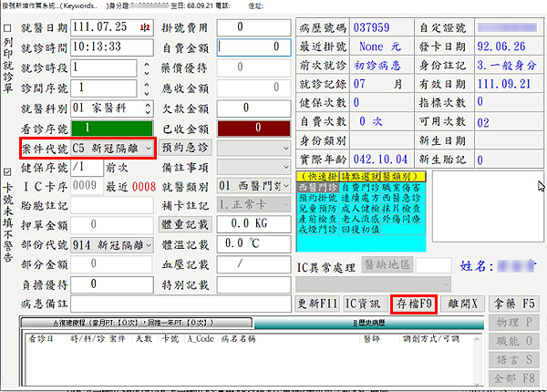The height and width of the screenshot is (392, 547).
Task: Switch to the 複健療程 tab
Action: [x=137, y=323]
